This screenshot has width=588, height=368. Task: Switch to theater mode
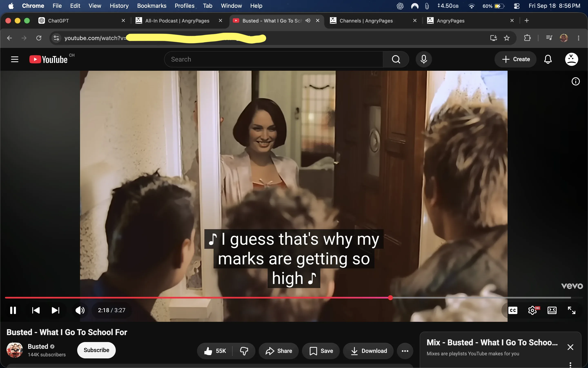(552, 310)
